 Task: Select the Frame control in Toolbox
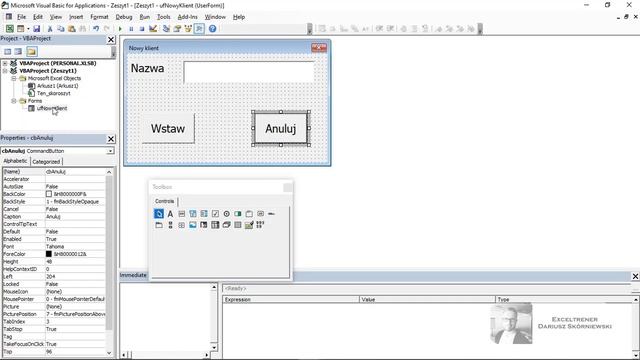pyautogui.click(x=249, y=213)
